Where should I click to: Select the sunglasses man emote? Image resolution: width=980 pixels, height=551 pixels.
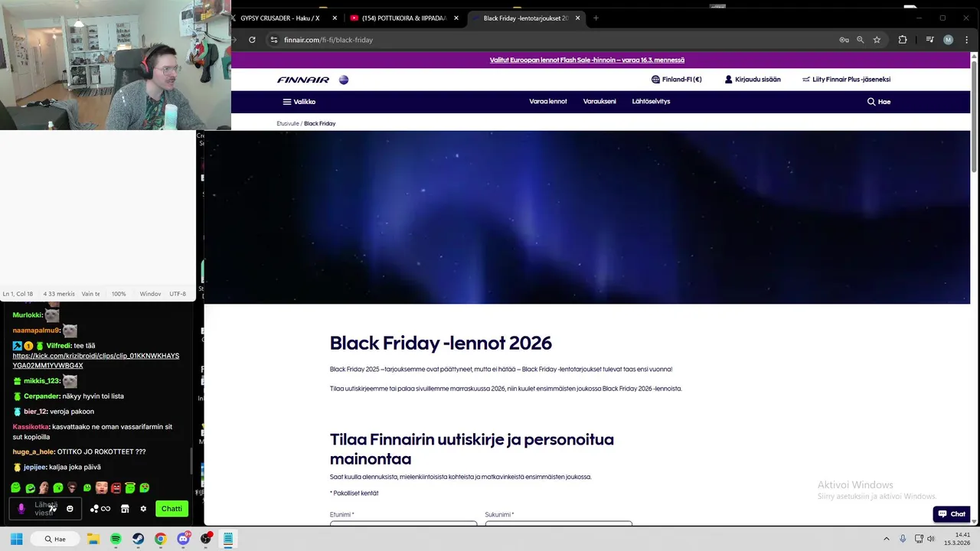pyautogui.click(x=73, y=487)
